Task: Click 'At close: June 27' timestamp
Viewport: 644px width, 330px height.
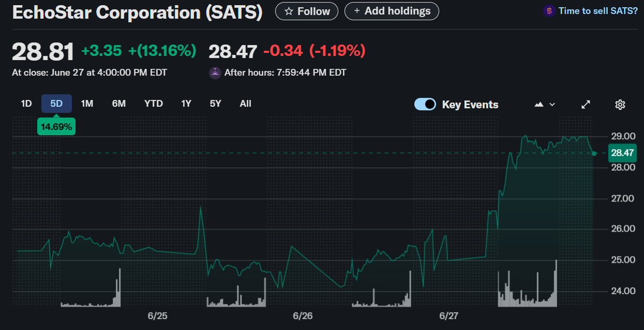Action: coord(89,73)
